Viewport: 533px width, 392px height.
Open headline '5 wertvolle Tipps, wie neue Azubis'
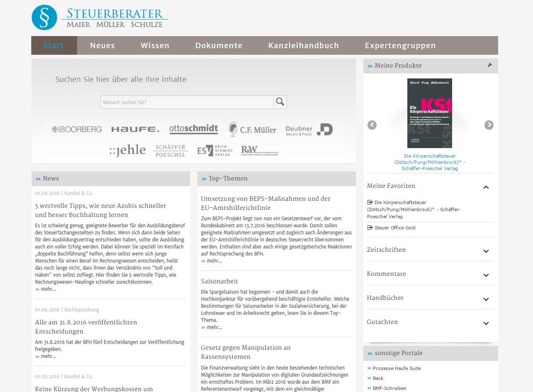pos(101,210)
